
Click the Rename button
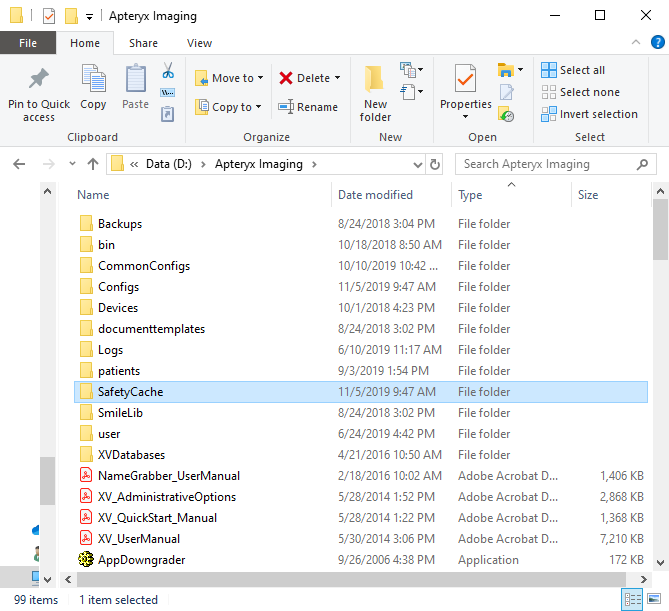tap(308, 107)
